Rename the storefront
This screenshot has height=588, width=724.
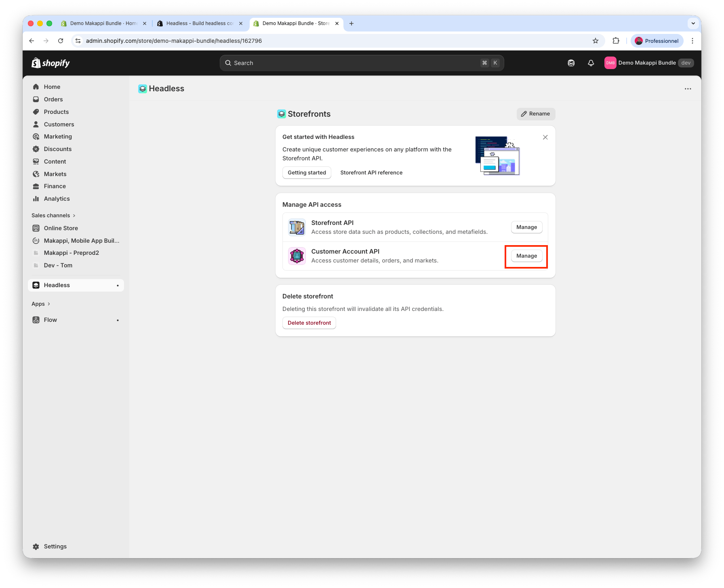[536, 114]
